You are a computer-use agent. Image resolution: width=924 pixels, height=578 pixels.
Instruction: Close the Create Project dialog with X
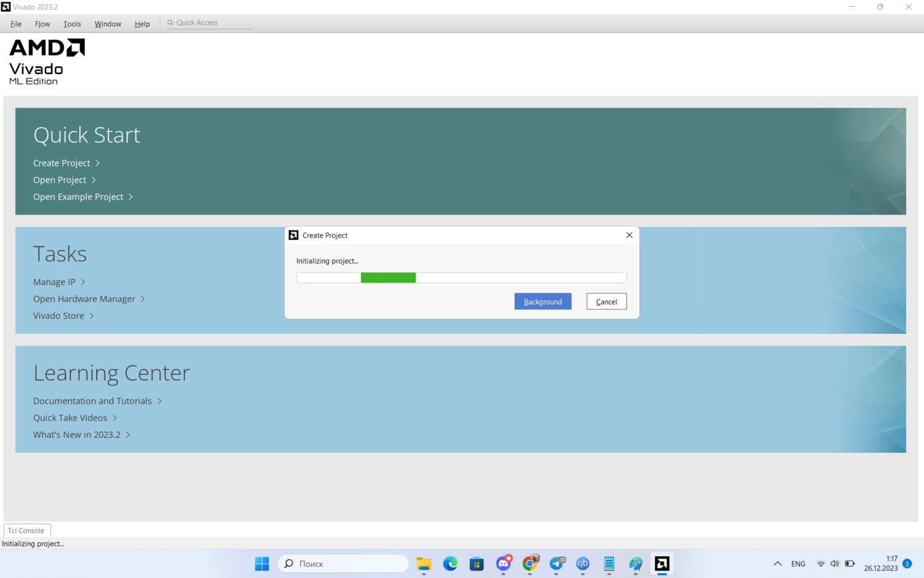(x=629, y=235)
